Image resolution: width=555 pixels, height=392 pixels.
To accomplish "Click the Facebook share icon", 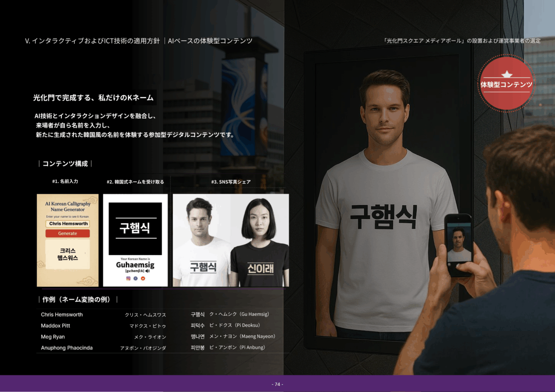I will coord(136,278).
